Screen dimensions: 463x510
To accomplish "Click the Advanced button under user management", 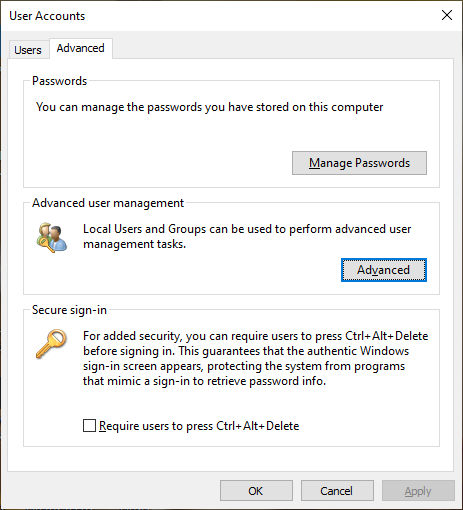I will pos(384,270).
